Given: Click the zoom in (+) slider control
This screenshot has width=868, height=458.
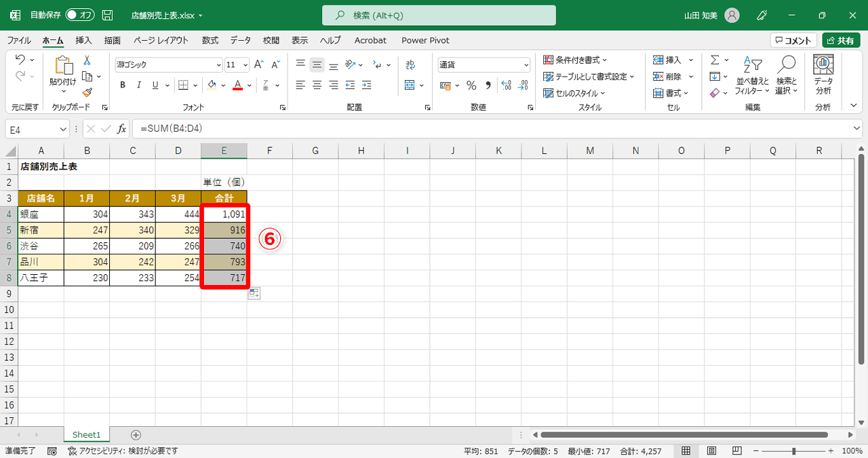Looking at the screenshot, I should (829, 449).
